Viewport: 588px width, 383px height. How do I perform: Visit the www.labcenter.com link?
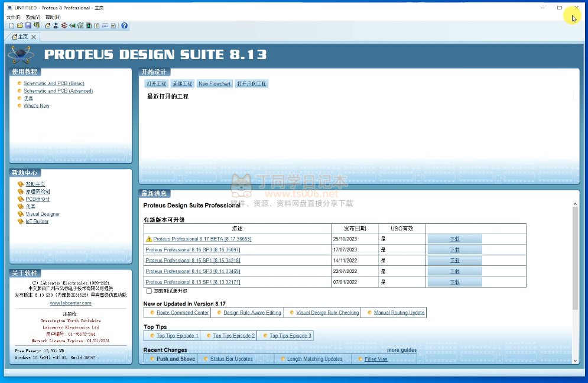pos(70,303)
